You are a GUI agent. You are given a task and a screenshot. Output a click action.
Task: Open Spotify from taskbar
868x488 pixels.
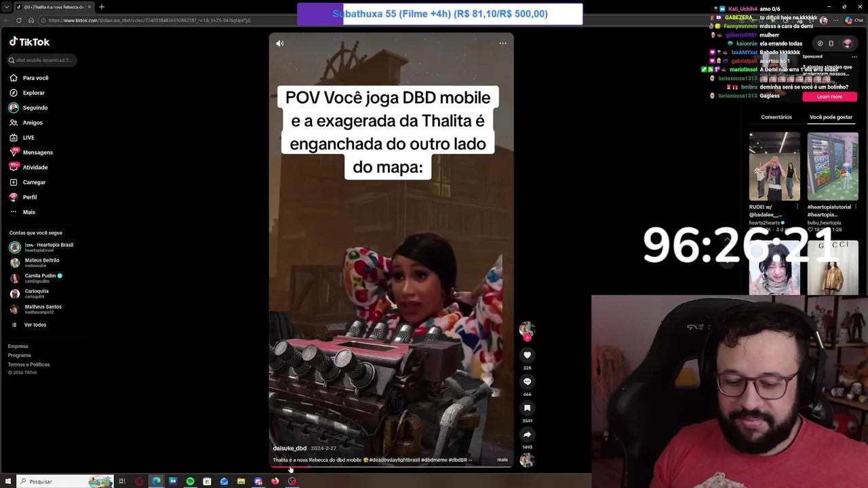click(x=190, y=481)
